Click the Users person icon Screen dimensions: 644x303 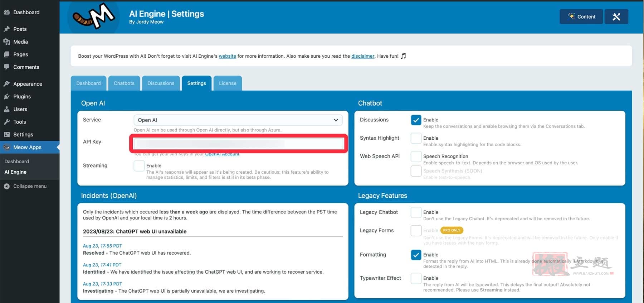[6, 109]
